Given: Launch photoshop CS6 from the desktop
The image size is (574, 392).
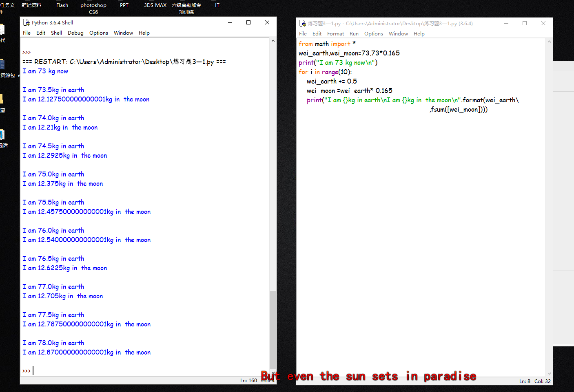Looking at the screenshot, I should coord(93,8).
